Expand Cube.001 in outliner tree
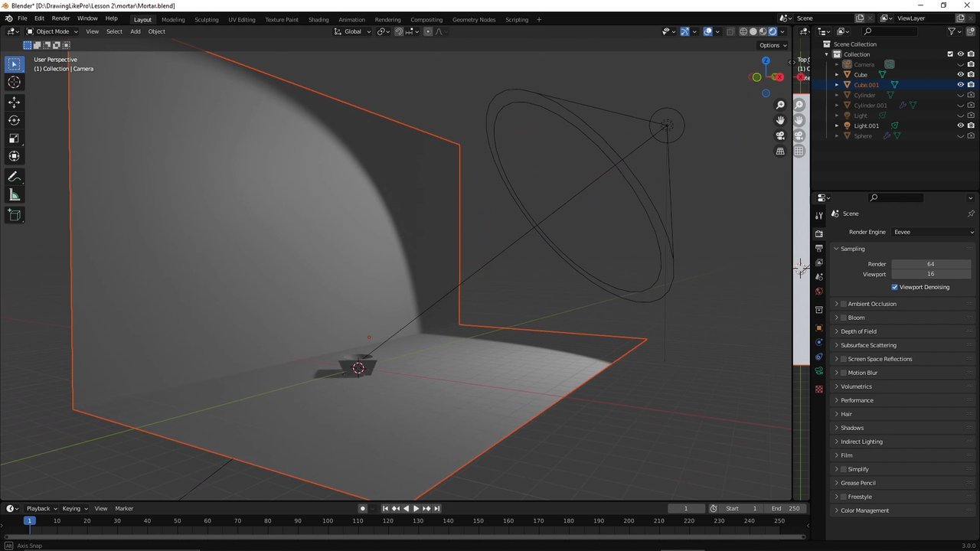Viewport: 980px width, 551px height. pyautogui.click(x=837, y=85)
